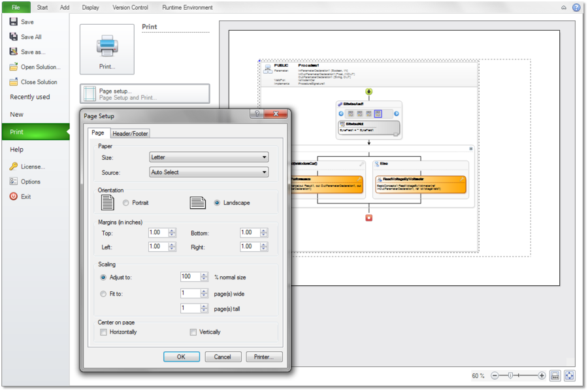The height and width of the screenshot is (391, 588).
Task: Click the large printer Print icon button
Action: pyautogui.click(x=107, y=49)
